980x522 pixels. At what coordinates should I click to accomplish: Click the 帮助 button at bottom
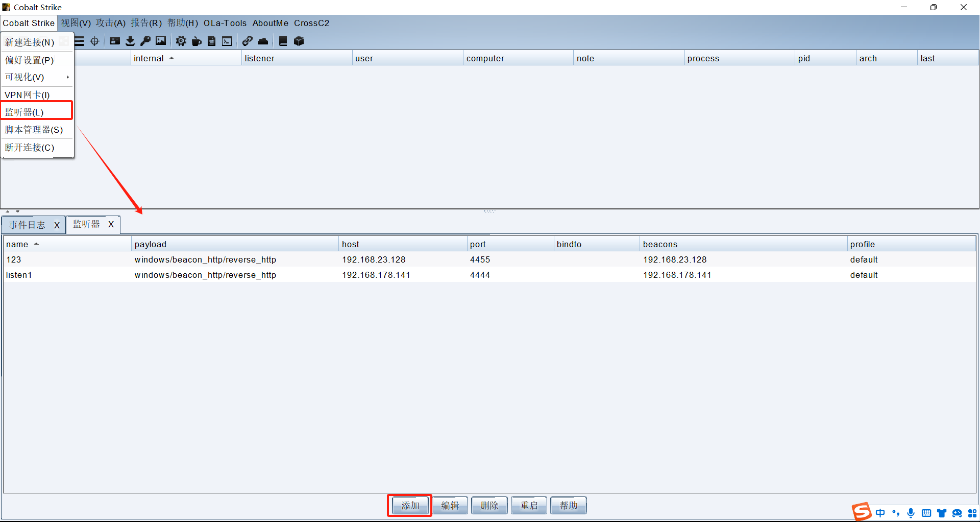click(569, 506)
